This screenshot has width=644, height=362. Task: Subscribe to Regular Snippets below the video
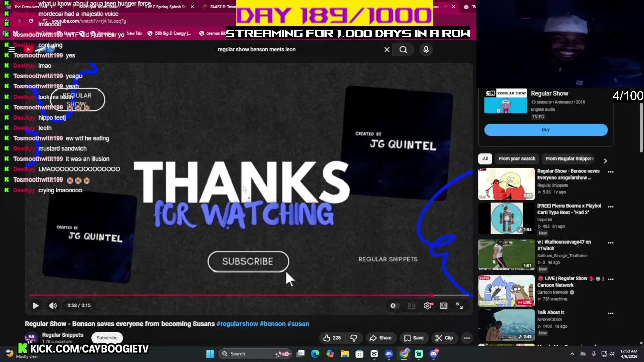[x=107, y=338]
